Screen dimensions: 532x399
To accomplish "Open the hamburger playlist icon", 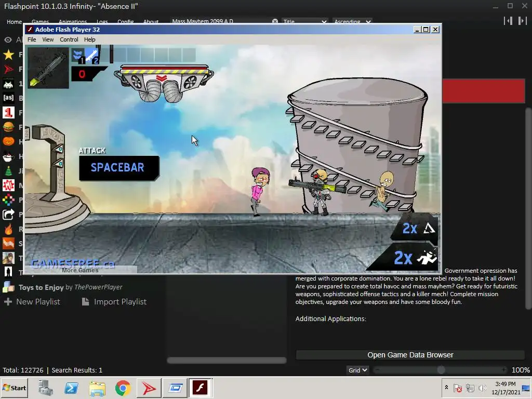I will [x=8, y=127].
